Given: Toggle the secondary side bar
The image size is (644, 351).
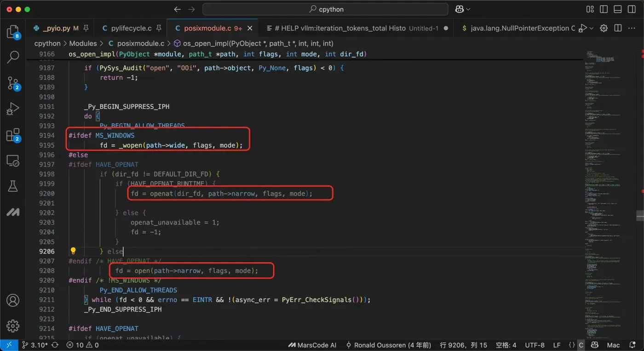Looking at the screenshot, I should click(632, 9).
